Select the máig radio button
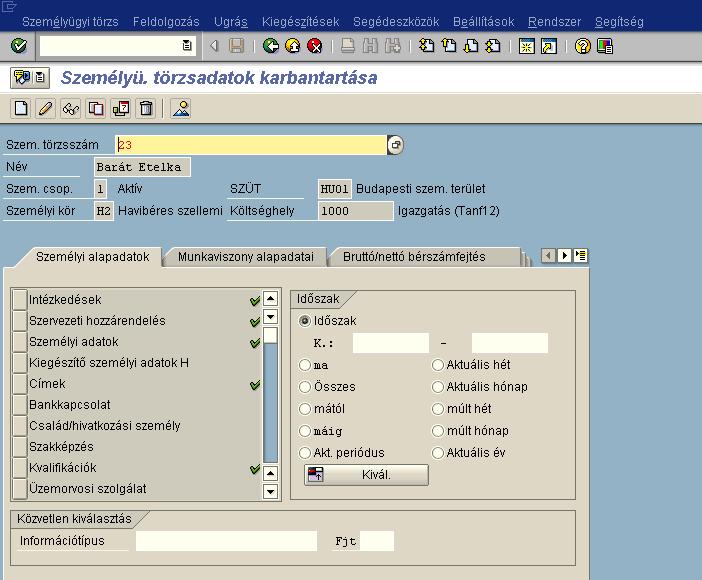The width and height of the screenshot is (702, 580). [x=304, y=430]
